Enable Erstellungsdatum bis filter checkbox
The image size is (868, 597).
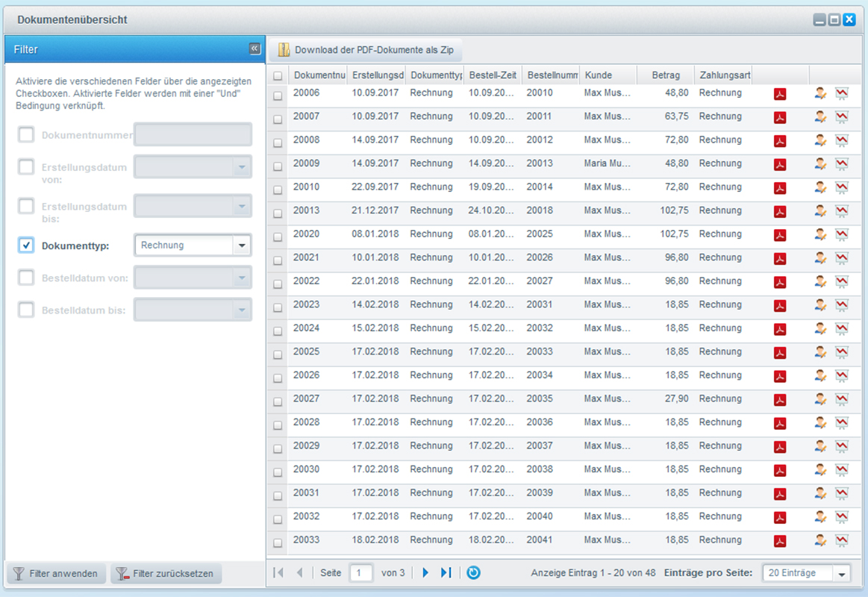26,206
